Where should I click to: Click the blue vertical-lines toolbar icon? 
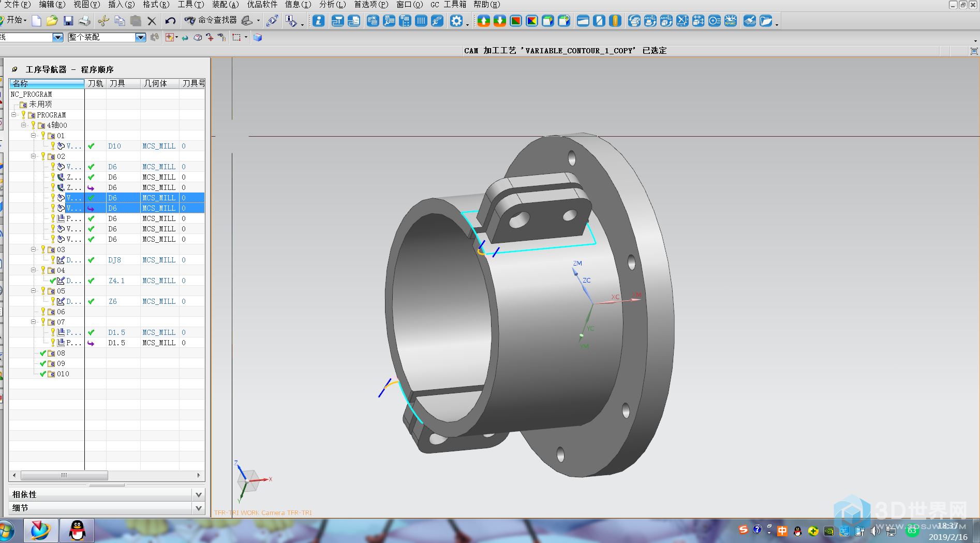click(x=421, y=21)
